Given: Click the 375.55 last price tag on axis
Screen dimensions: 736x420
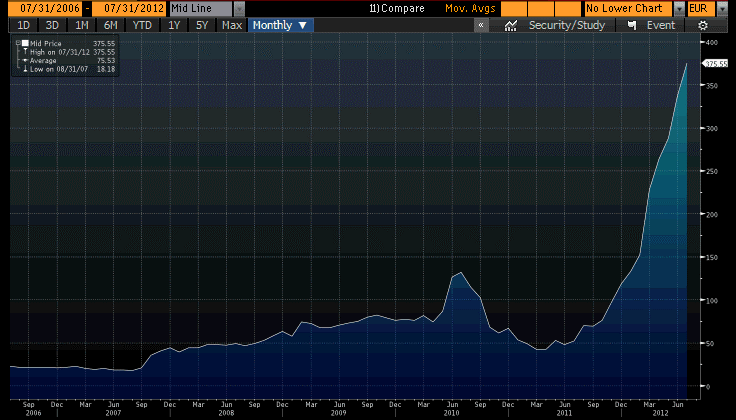Looking at the screenshot, I should [x=715, y=63].
